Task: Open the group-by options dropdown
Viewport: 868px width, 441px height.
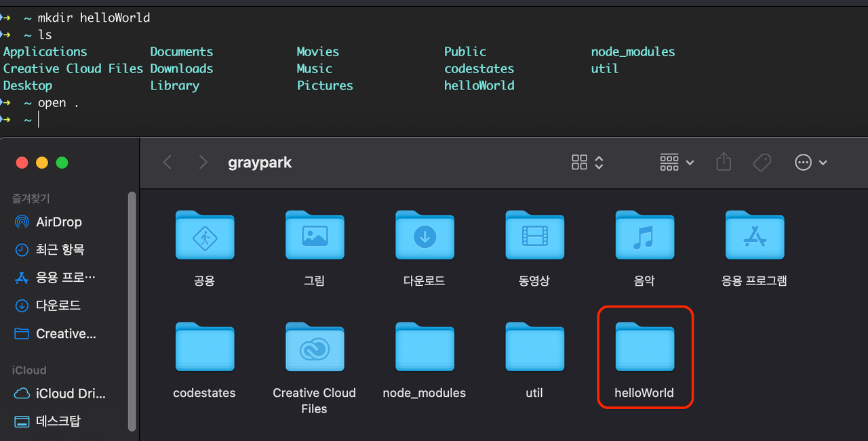Action: click(677, 163)
